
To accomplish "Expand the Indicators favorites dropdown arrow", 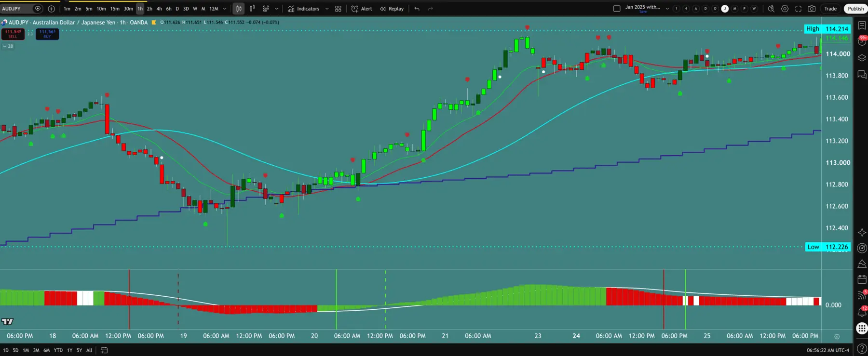I will (x=327, y=9).
